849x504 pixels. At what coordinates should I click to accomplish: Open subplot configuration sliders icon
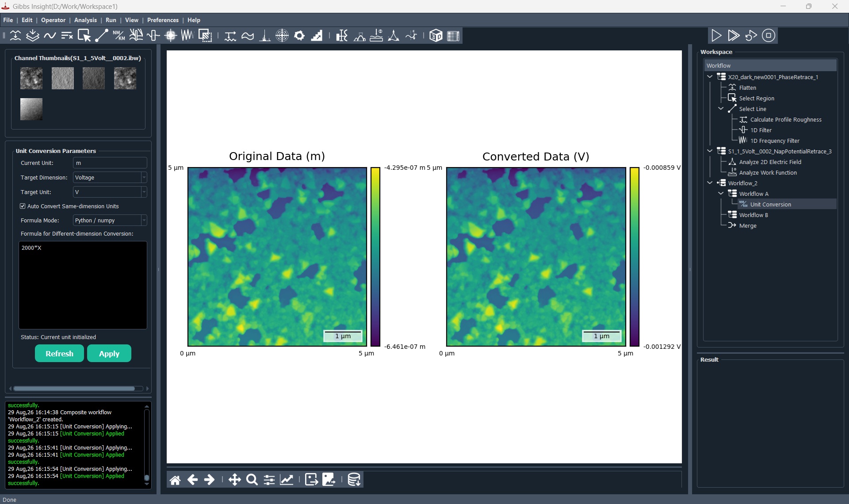click(269, 480)
